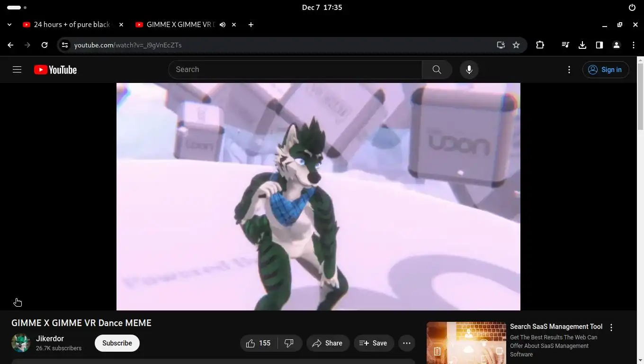Open the Jikerdor channel name link
Image resolution: width=644 pixels, height=364 pixels.
[50, 338]
